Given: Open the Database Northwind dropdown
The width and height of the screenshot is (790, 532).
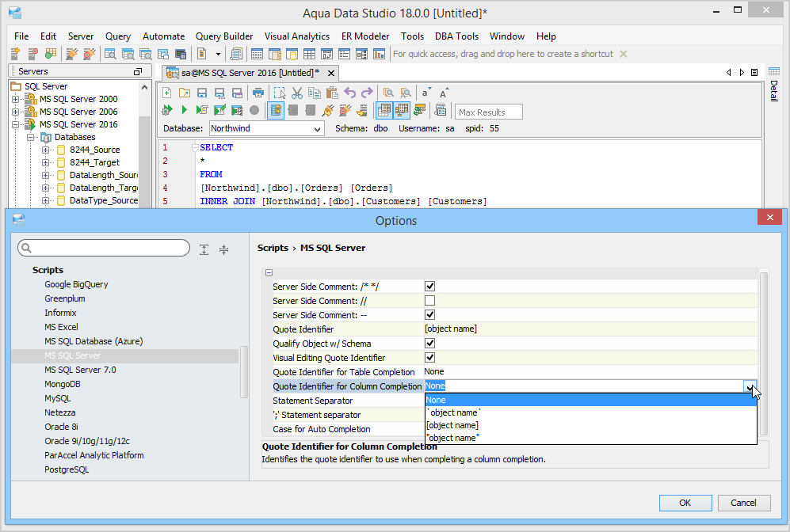Looking at the screenshot, I should coord(317,128).
